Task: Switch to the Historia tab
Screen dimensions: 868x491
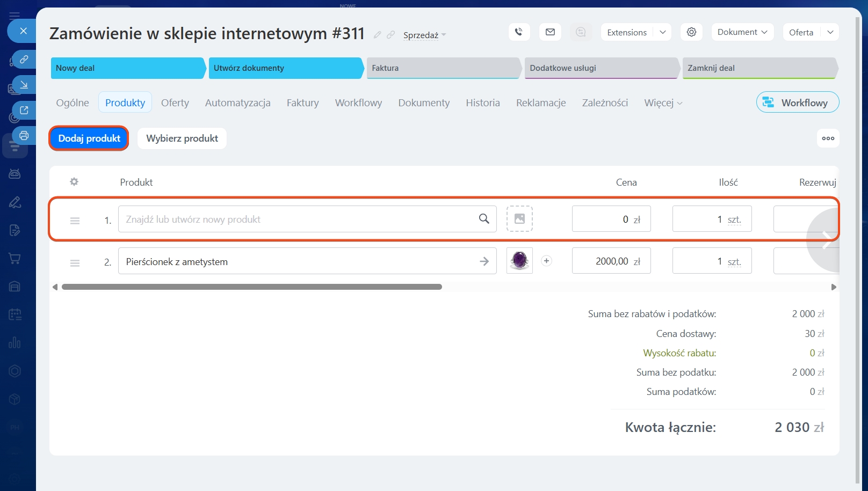Action: (x=482, y=103)
